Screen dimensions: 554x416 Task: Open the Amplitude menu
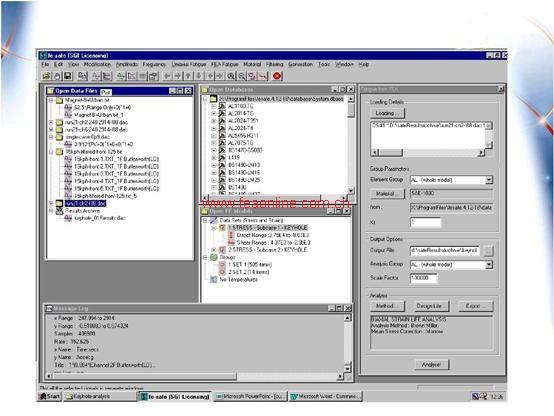click(126, 64)
